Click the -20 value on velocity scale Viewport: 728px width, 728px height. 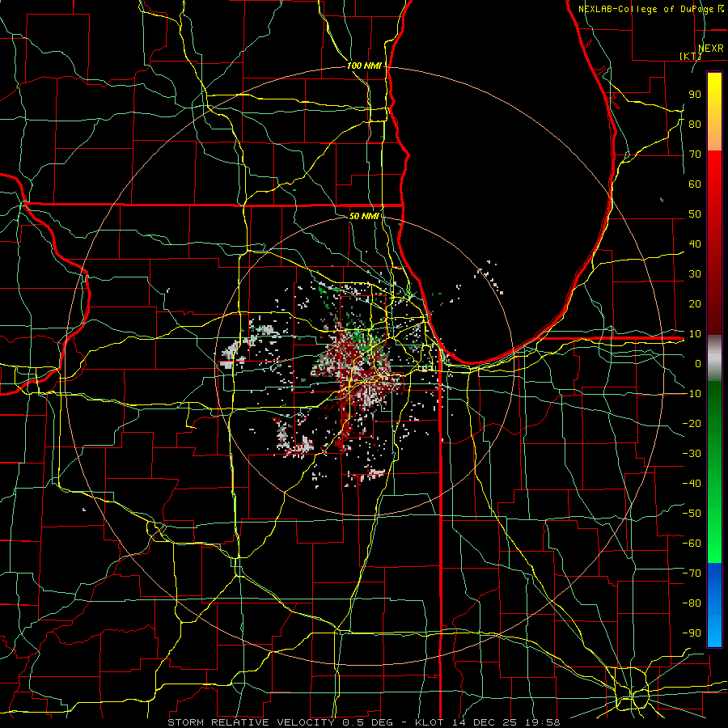(692, 423)
